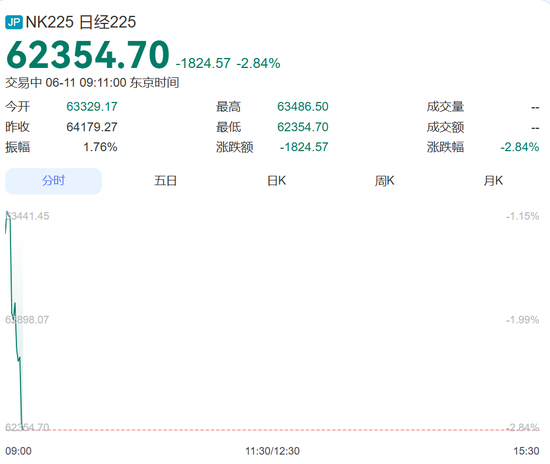Viewport: 550px width, 464px height.
Task: Click the 15:30 time axis marker
Action: point(526,451)
